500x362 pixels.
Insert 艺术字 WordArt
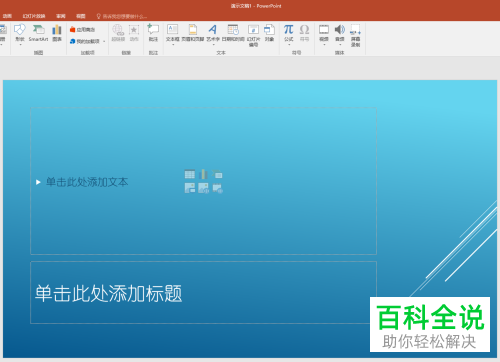point(213,33)
